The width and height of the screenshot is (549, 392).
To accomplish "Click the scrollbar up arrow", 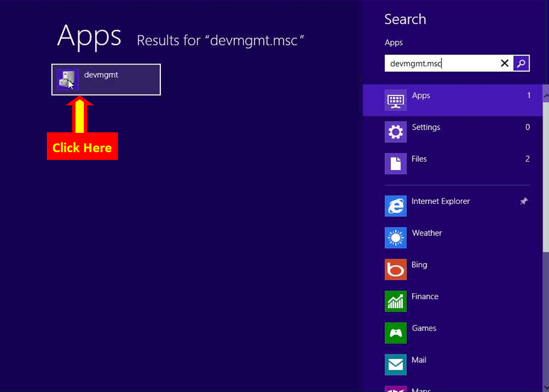I will point(545,96).
